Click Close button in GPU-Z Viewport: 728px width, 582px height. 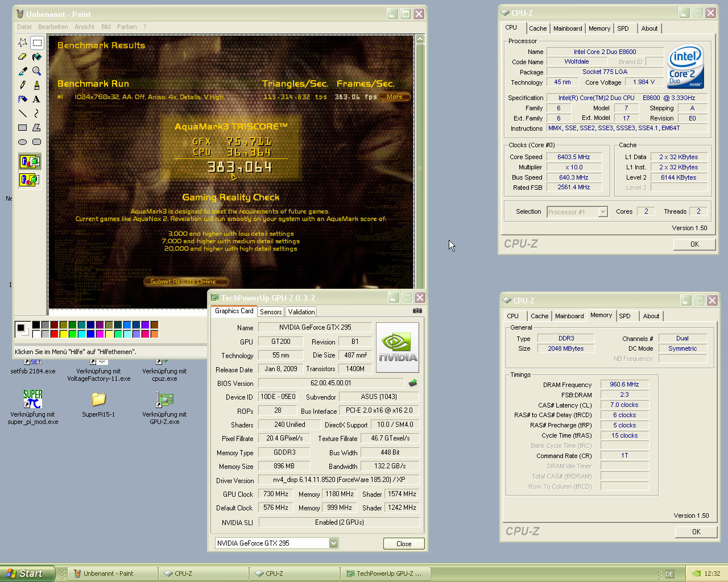pyautogui.click(x=404, y=544)
